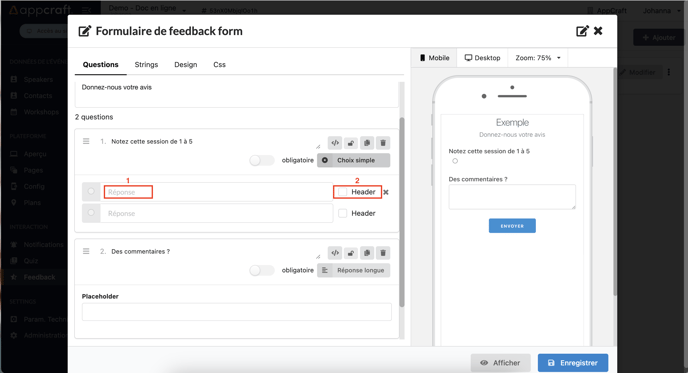Switch to the Strings tab
The image size is (688, 373).
coord(146,65)
